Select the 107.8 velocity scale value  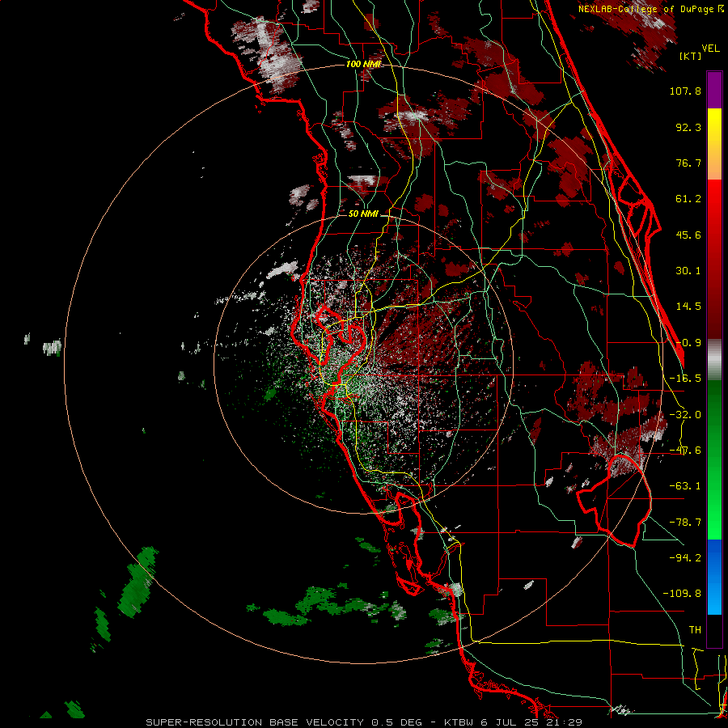pos(685,91)
